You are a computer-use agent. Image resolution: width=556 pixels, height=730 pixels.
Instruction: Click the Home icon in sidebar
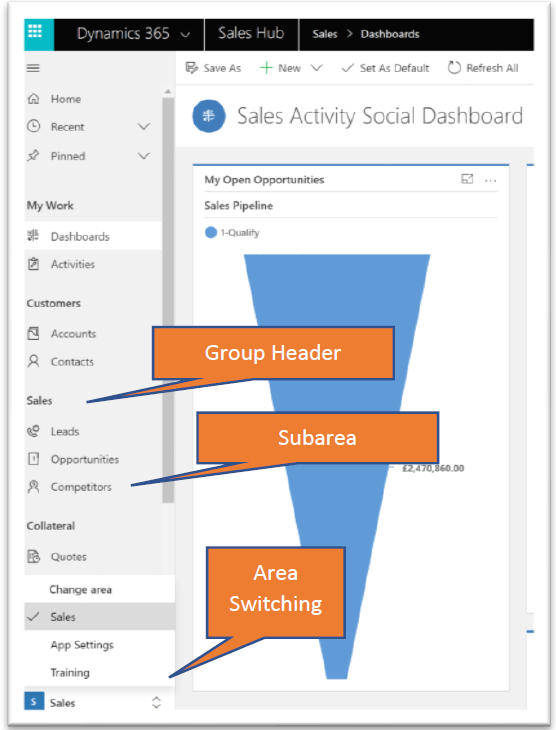coord(34,99)
